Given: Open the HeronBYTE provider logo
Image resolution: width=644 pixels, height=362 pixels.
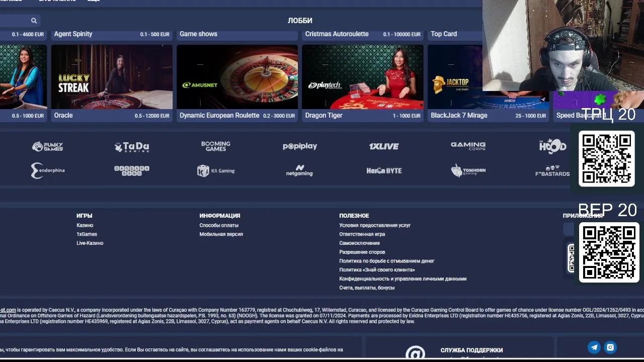Looking at the screenshot, I should point(384,171).
